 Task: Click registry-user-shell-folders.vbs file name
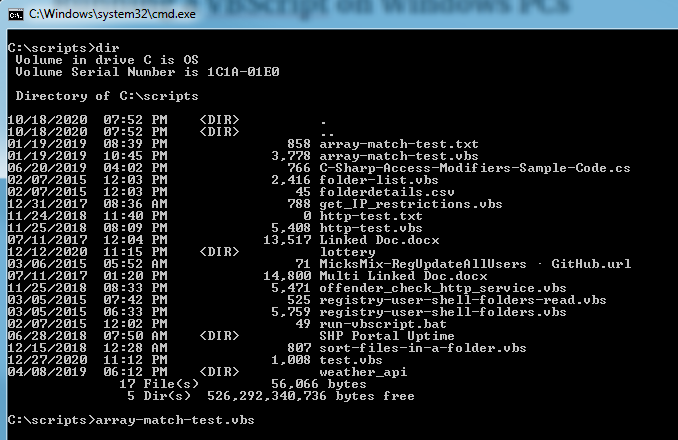[x=443, y=312]
